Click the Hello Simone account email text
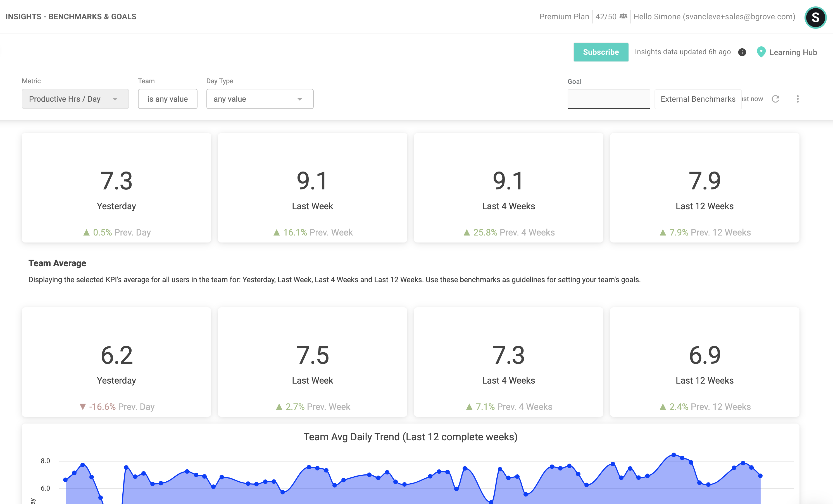This screenshot has width=833, height=504. click(x=714, y=16)
